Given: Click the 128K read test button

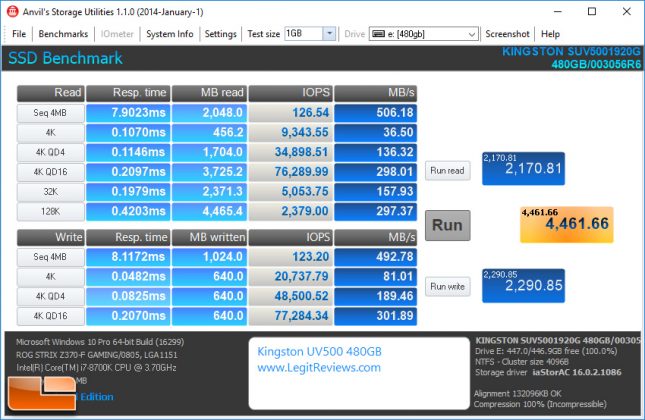Looking at the screenshot, I should pyautogui.click(x=51, y=211).
